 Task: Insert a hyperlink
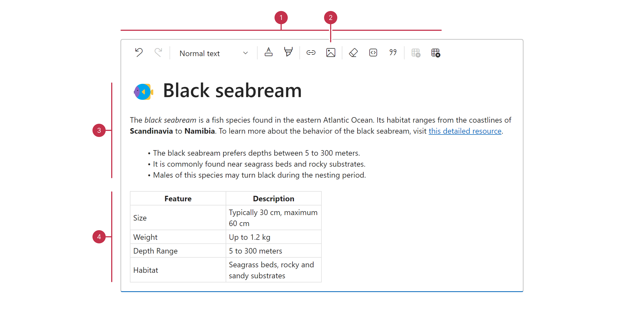[x=311, y=53]
